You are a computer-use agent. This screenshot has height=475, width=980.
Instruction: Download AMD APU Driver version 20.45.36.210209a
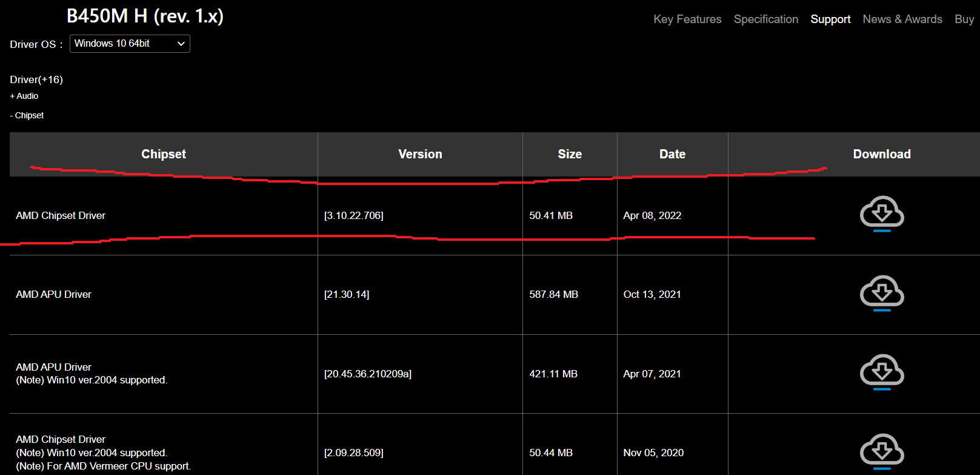coord(882,372)
